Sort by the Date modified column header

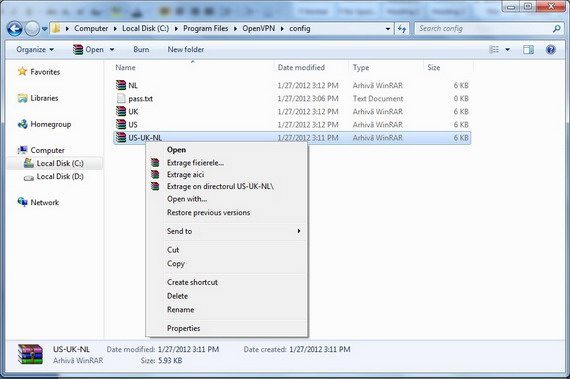tap(301, 68)
